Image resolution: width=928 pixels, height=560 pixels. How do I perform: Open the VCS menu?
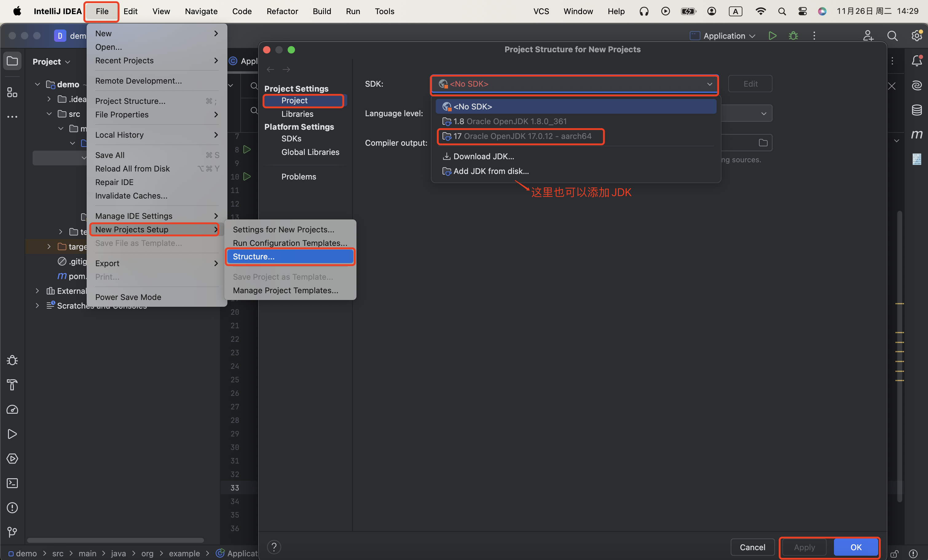tap(541, 11)
